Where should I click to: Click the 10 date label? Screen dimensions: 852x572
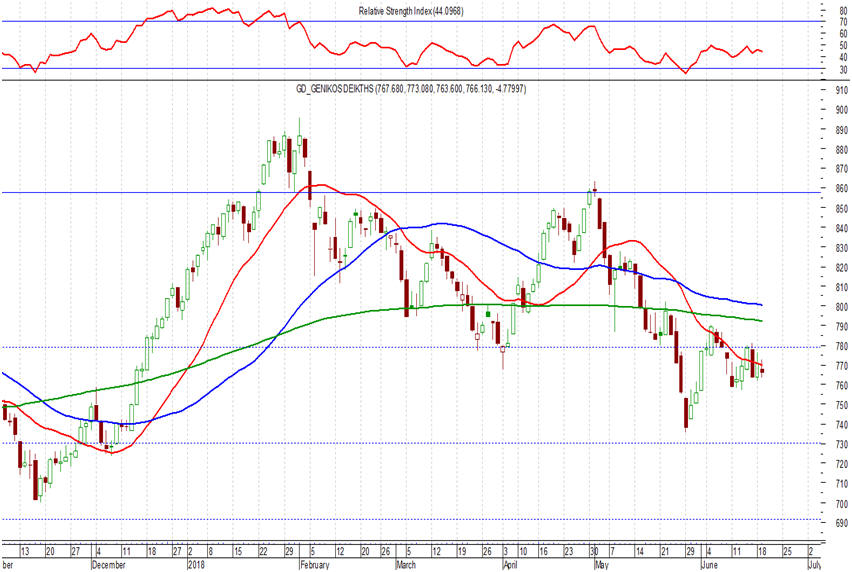pos(523,552)
